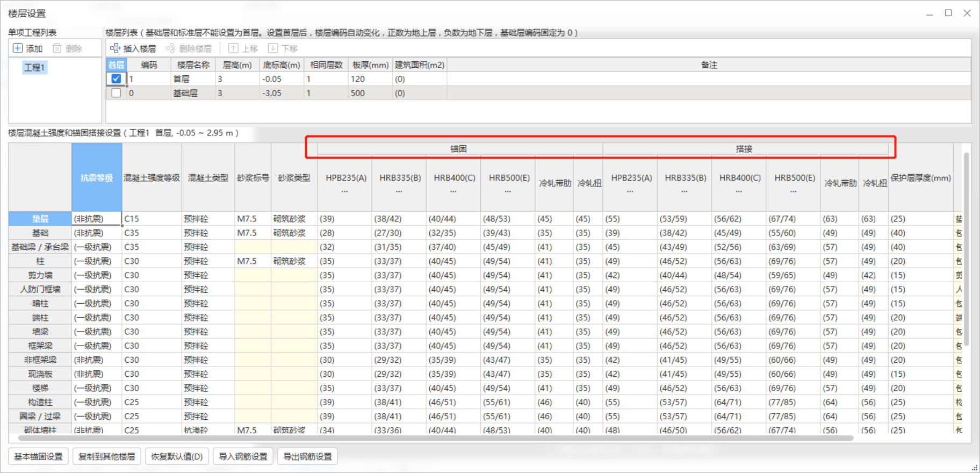Image resolution: width=980 pixels, height=473 pixels.
Task: Click anchorage HPB235(A) column header
Action: pos(345,183)
